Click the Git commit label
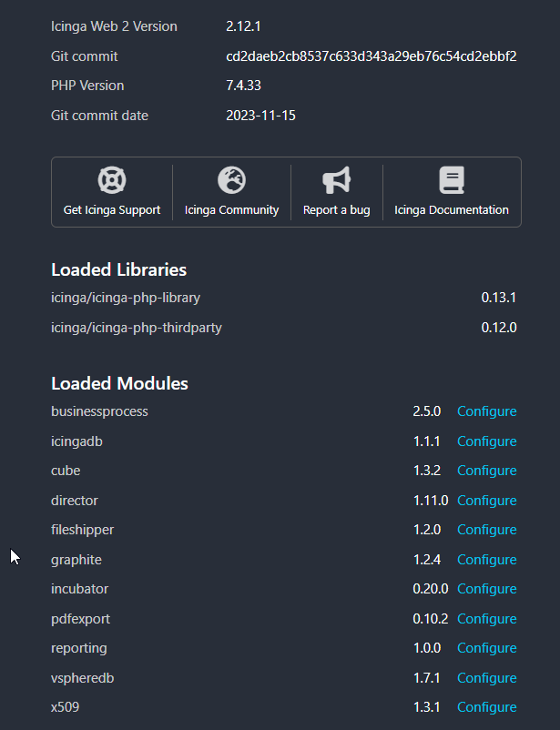The width and height of the screenshot is (560, 730). coord(84,56)
